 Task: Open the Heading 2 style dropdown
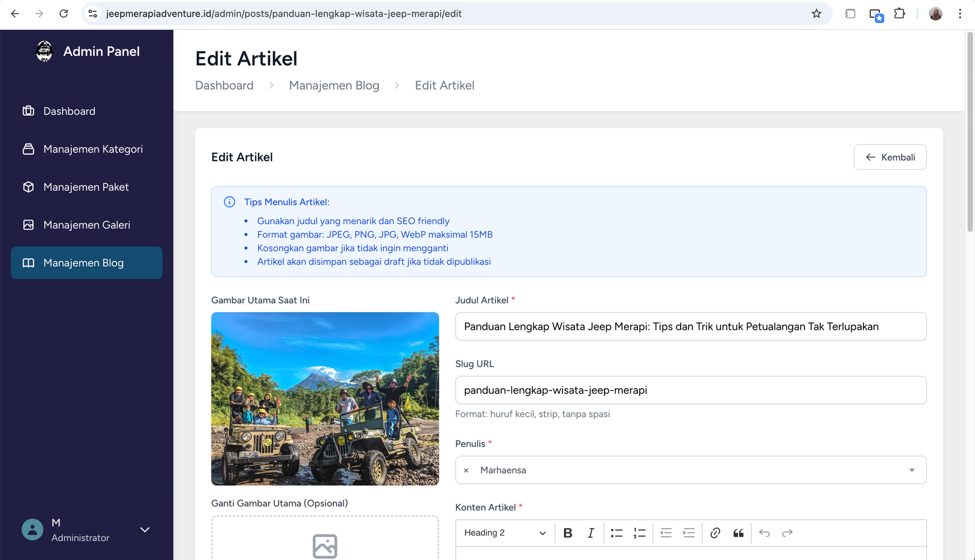505,533
